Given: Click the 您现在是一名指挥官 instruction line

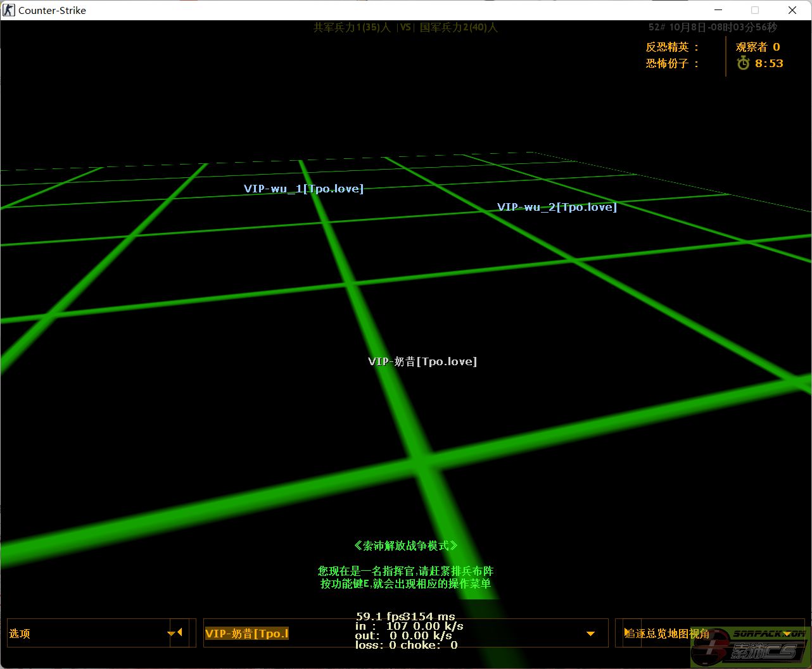Looking at the screenshot, I should 405,571.
